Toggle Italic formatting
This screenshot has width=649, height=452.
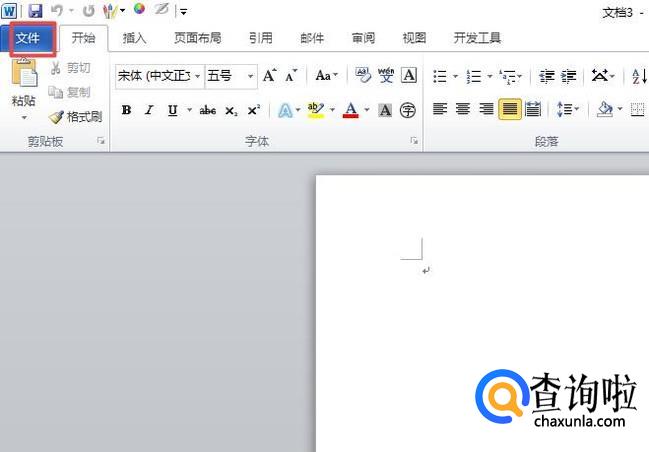click(149, 110)
